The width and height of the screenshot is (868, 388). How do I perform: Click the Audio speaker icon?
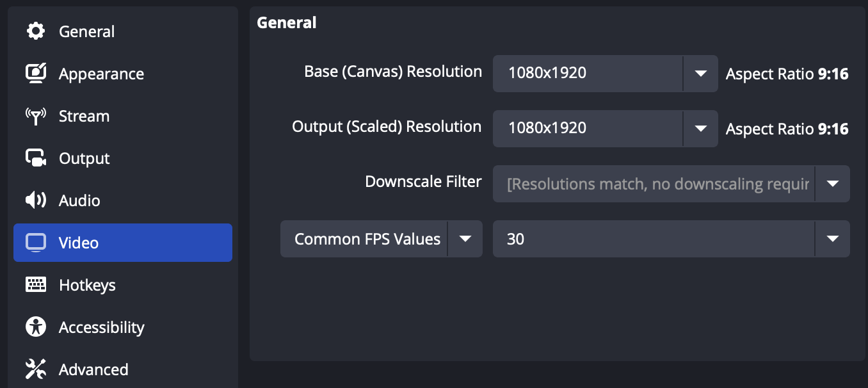coord(36,200)
